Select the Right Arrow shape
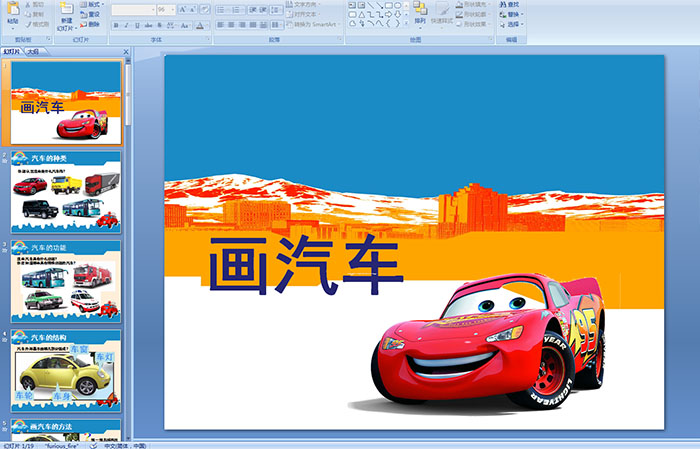 click(388, 15)
